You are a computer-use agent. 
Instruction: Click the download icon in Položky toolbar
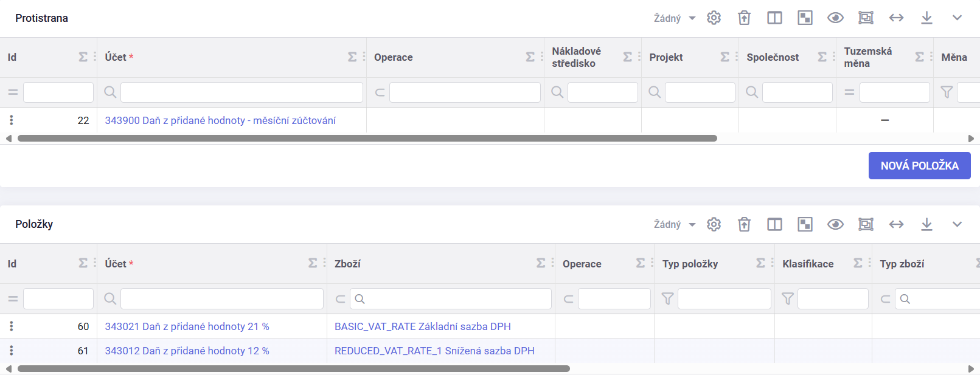click(x=926, y=224)
